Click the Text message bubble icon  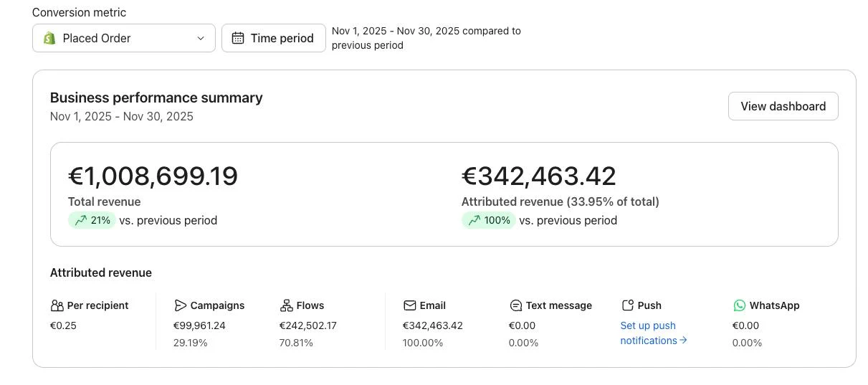point(515,305)
